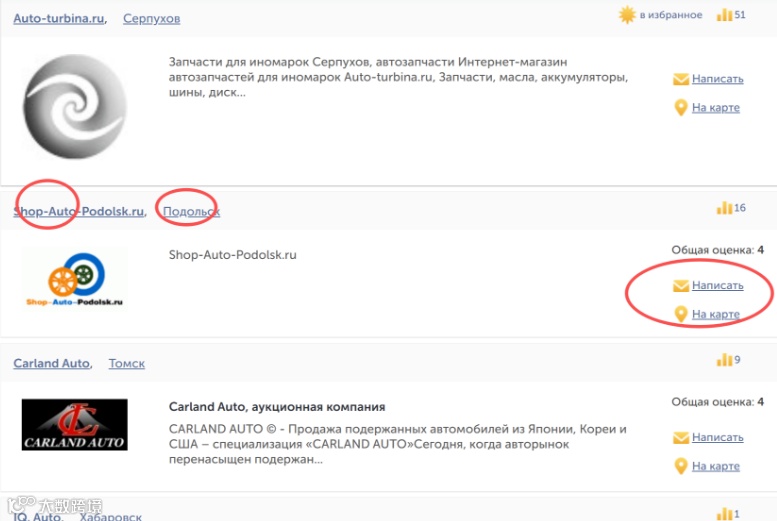Open the Серпухов city link
Viewport: 777px width, 521px height.
[x=152, y=18]
